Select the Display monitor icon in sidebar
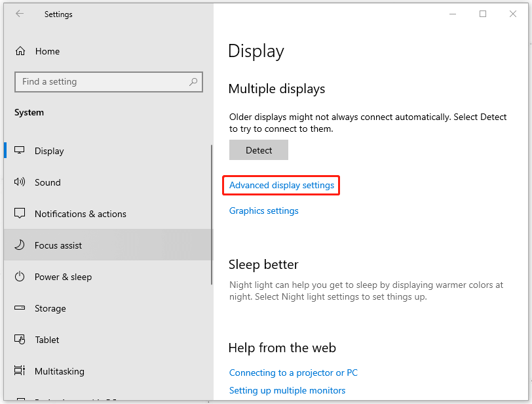The image size is (532, 404). [x=19, y=150]
